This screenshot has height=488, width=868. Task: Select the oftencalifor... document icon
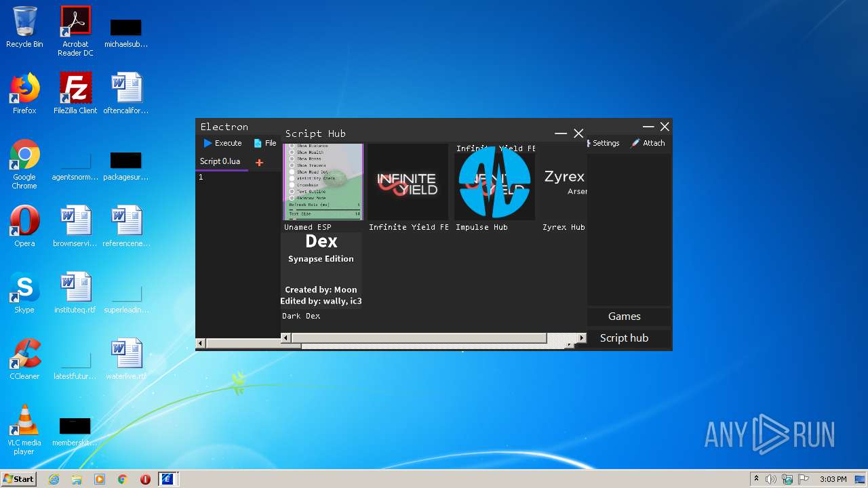pos(126,94)
